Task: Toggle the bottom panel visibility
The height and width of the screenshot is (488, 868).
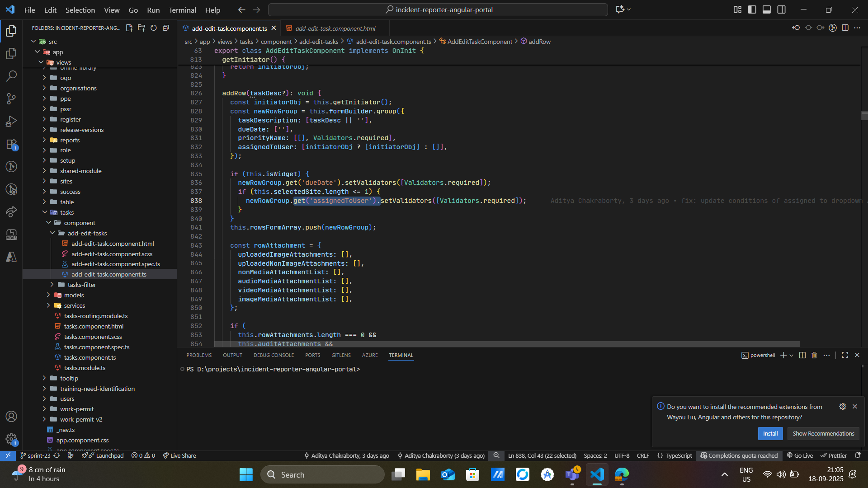Action: [767, 9]
